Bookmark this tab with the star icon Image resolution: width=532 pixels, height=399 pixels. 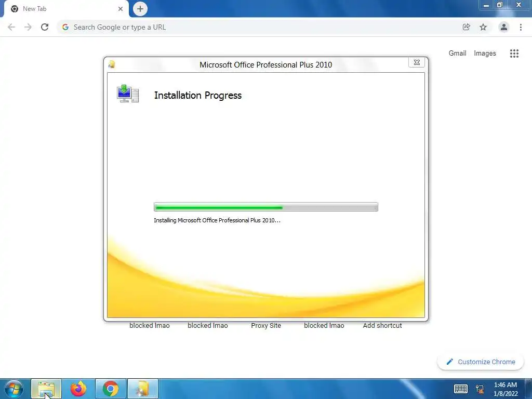[x=483, y=27]
